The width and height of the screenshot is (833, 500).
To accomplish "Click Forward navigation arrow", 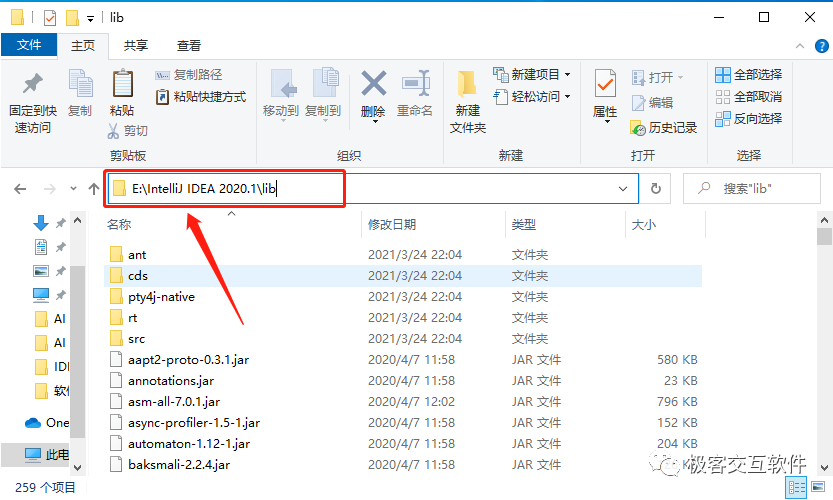I will click(49, 189).
